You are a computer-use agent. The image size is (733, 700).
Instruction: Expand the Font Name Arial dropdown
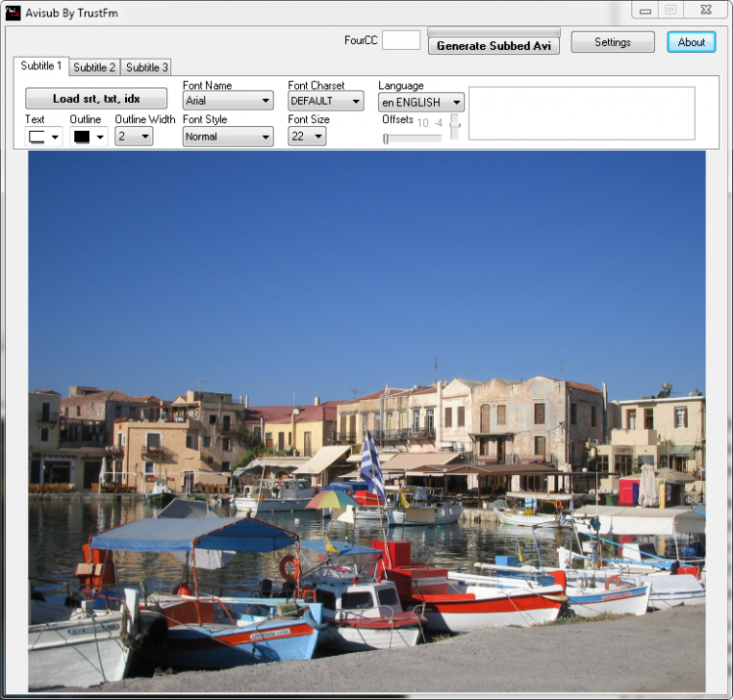tap(228, 101)
